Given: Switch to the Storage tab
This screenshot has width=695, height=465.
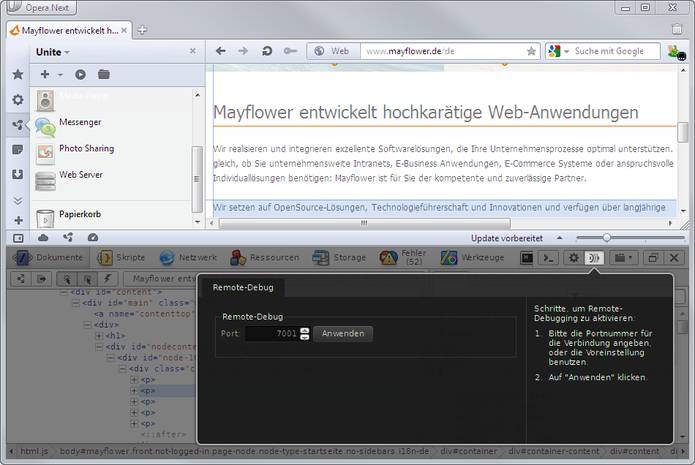Looking at the screenshot, I should (x=339, y=257).
